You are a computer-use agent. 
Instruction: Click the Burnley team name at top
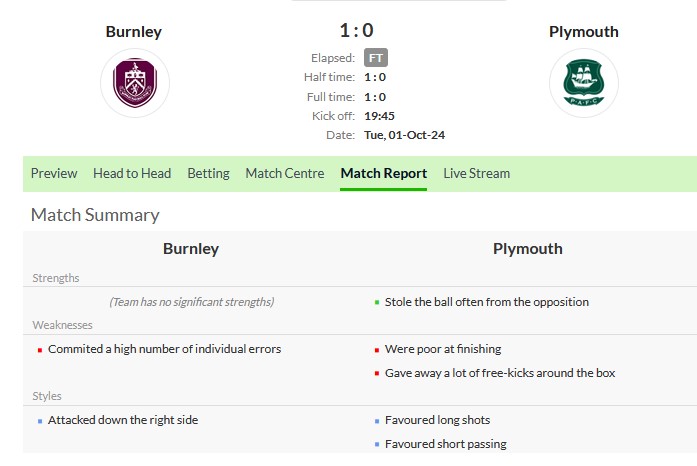click(134, 31)
